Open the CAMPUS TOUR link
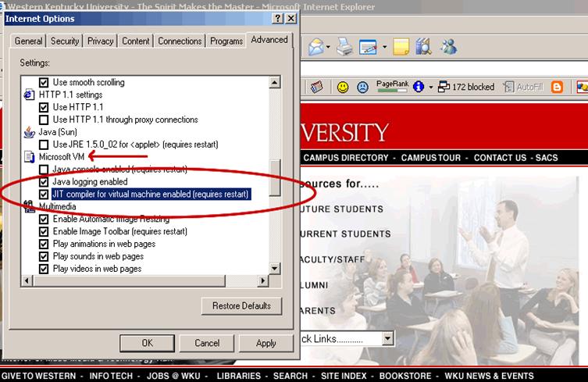 (431, 158)
